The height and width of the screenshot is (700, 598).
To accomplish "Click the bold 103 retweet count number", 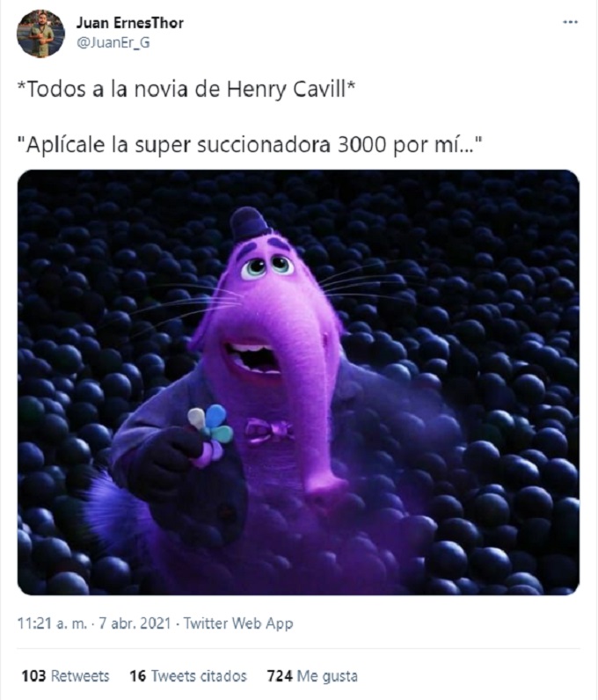I will point(33,676).
